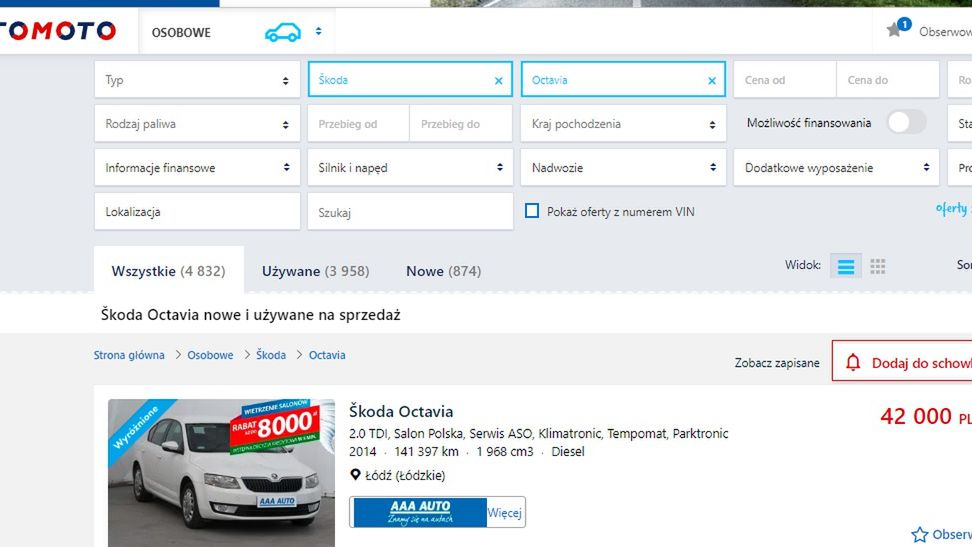This screenshot has width=972, height=547.
Task: Open the Škoda Octavia listing title
Action: [x=401, y=411]
